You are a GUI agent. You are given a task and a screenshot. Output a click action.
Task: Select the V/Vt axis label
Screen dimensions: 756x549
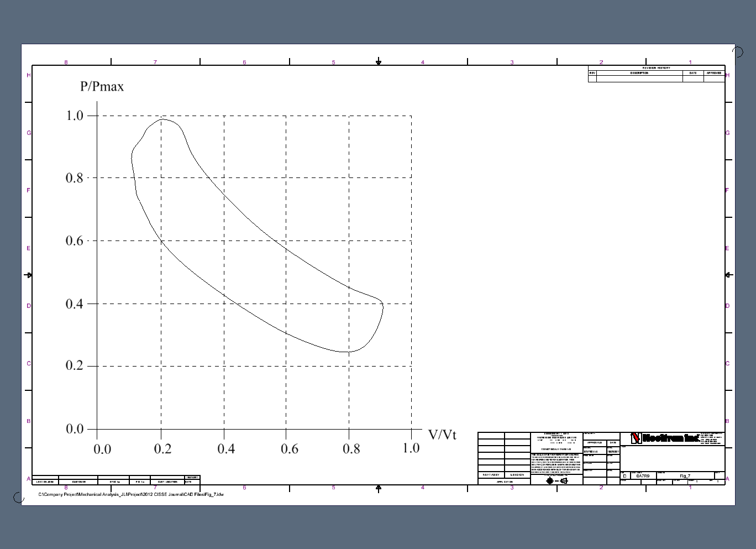pos(442,435)
